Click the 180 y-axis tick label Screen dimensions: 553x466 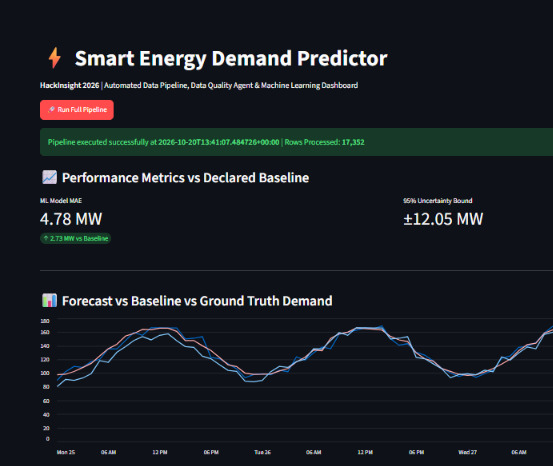coord(45,321)
